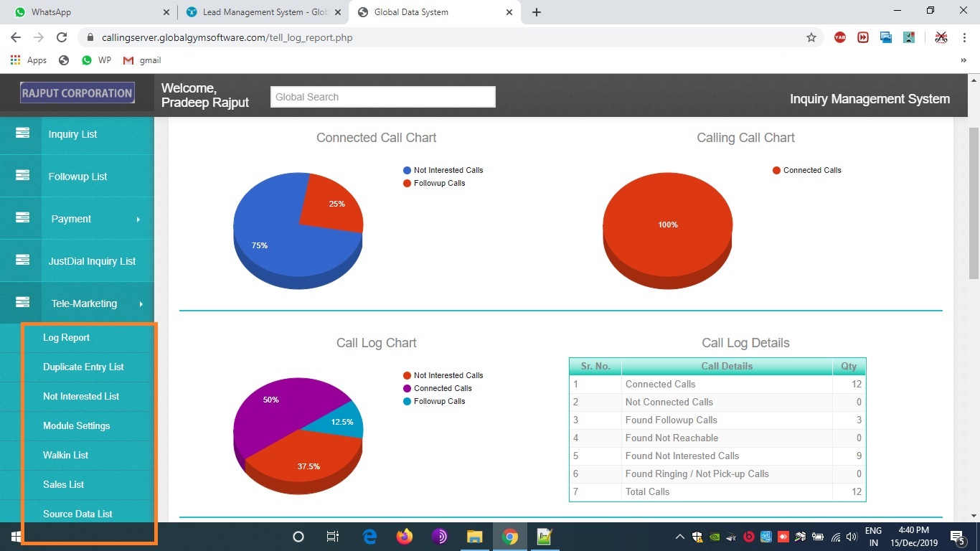Switch to the Lead Management System tab

coord(258,11)
